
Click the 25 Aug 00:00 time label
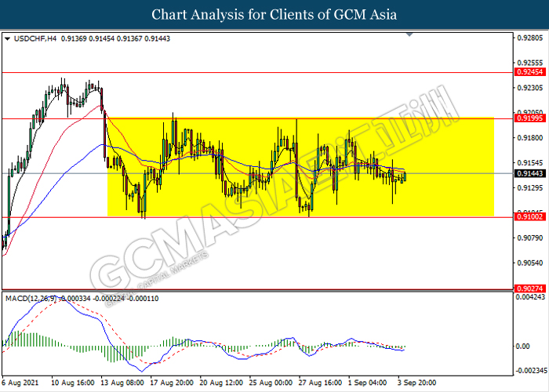271,383
